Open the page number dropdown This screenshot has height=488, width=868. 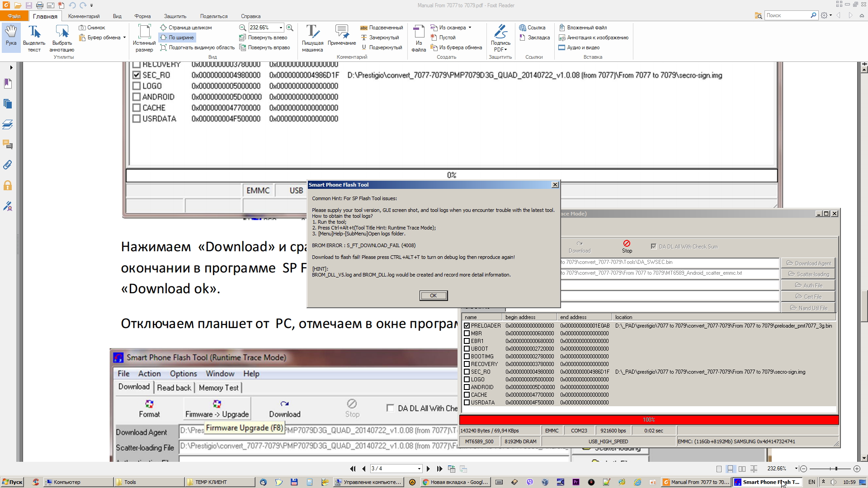(x=419, y=469)
